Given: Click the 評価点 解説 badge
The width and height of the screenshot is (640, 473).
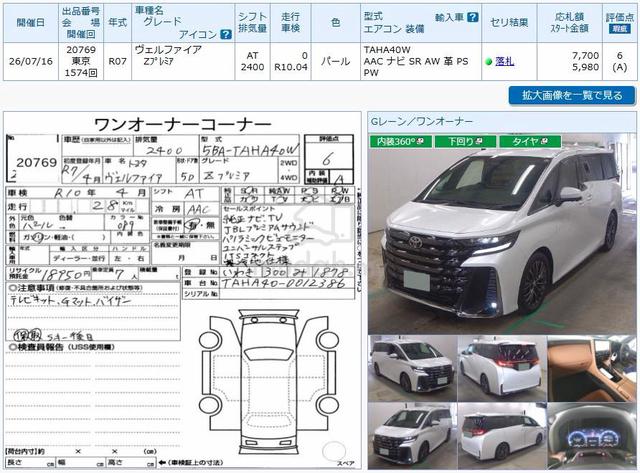Looking at the screenshot, I should coord(620,29).
